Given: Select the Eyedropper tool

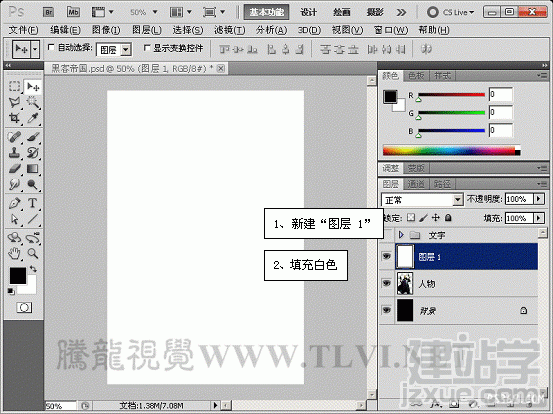Looking at the screenshot, I should [33, 118].
